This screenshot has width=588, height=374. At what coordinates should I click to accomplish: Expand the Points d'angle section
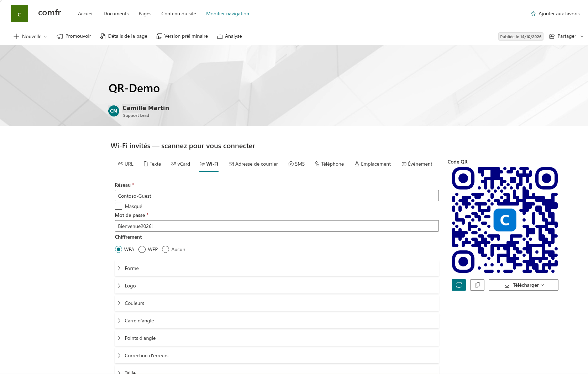point(277,338)
